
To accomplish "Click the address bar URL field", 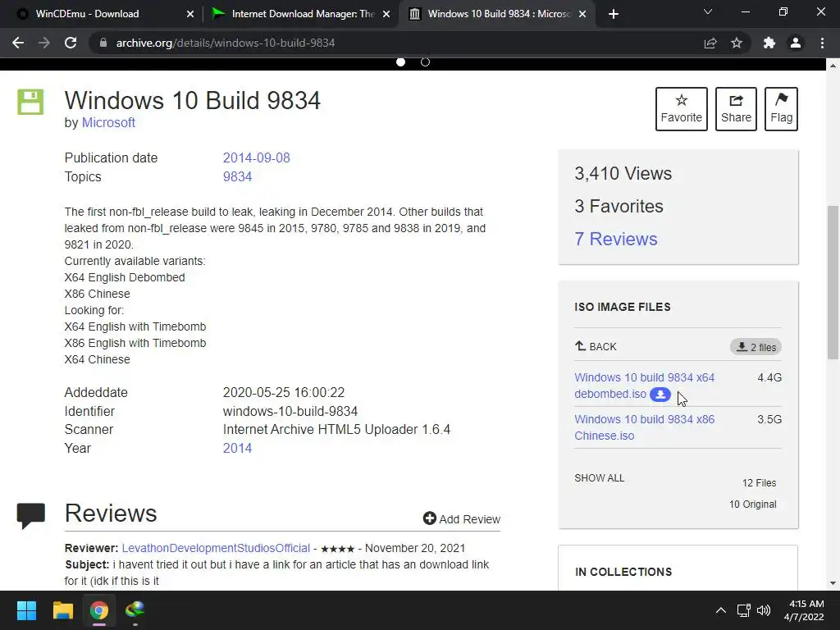I will click(x=396, y=43).
